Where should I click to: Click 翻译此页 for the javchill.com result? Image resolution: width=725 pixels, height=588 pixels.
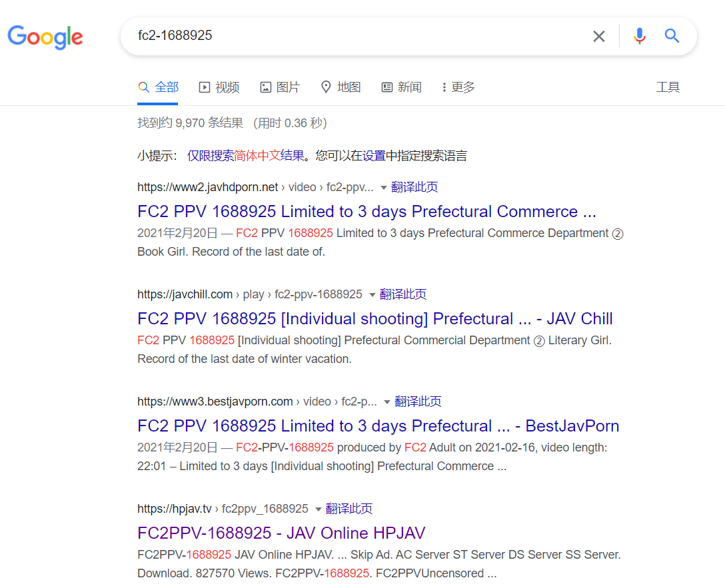402,294
